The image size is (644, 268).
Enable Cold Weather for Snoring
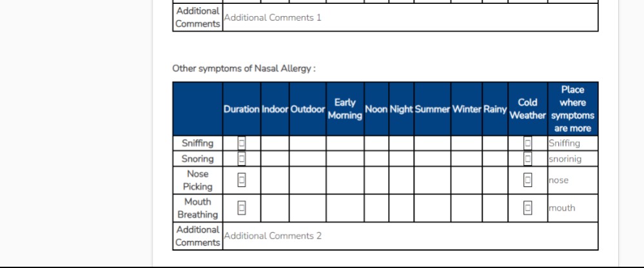[x=527, y=158]
